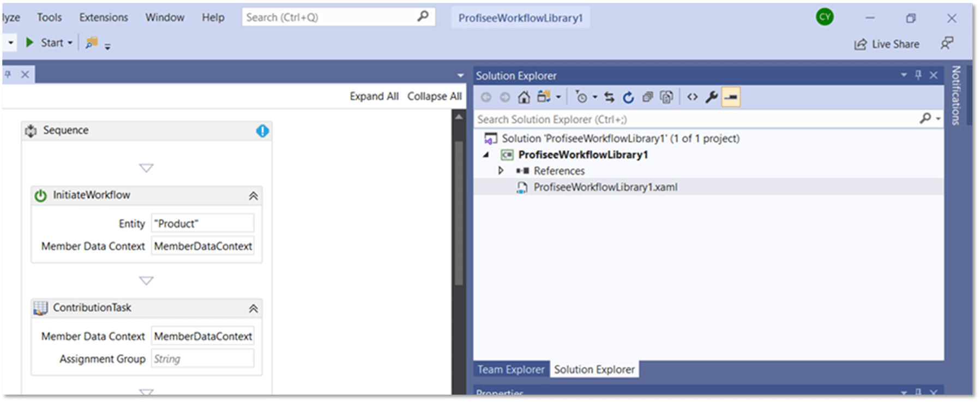
Task: Click the Home icon in Solution Explorer
Action: [x=524, y=97]
